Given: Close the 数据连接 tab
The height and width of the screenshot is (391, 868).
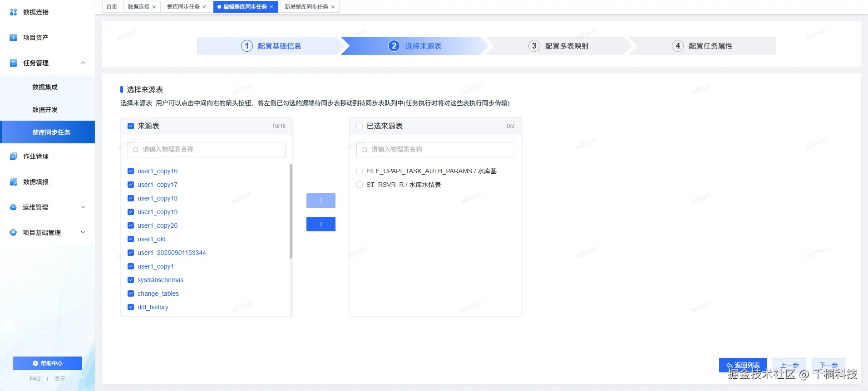Looking at the screenshot, I should tap(154, 7).
